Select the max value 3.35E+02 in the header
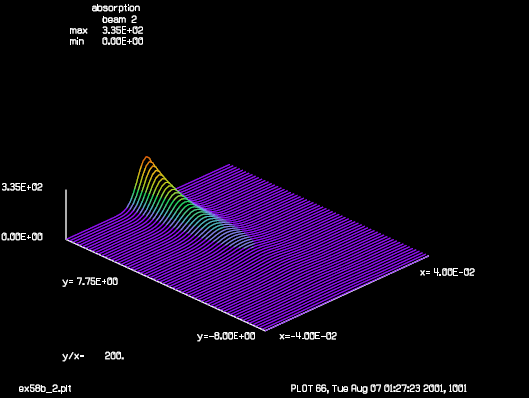This screenshot has height=398, width=529. point(123,30)
